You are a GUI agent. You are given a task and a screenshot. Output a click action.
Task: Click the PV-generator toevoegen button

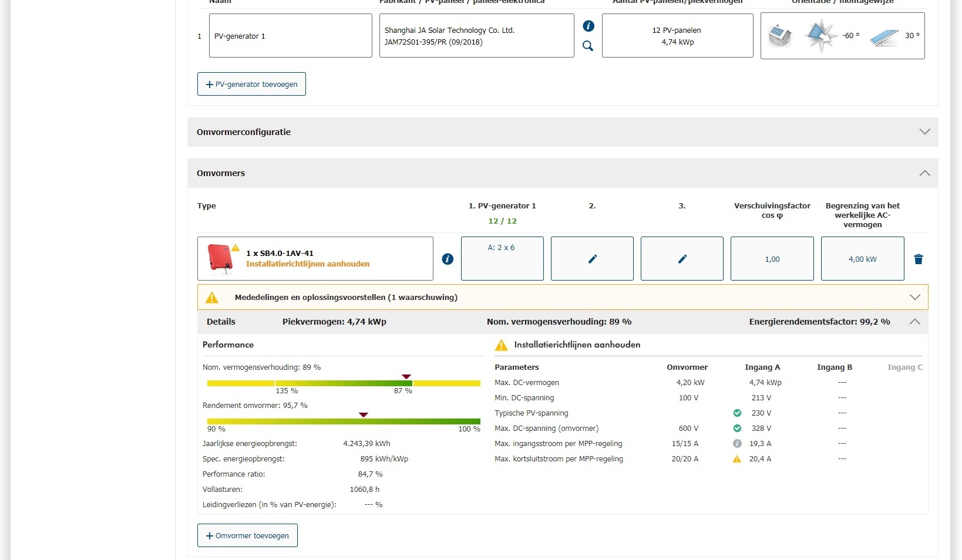tap(251, 84)
